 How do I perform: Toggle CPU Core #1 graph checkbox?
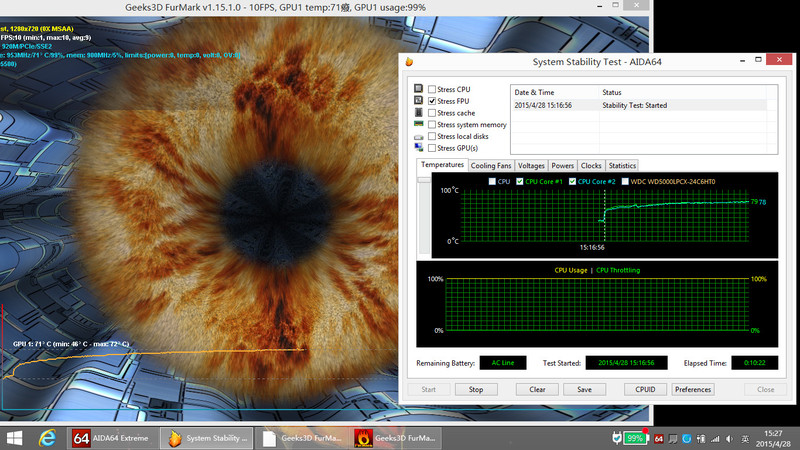519,181
